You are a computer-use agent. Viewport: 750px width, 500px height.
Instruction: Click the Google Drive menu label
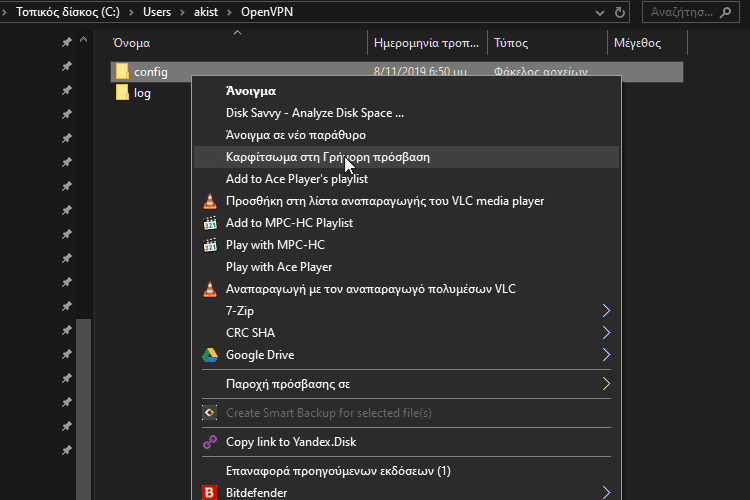[260, 355]
